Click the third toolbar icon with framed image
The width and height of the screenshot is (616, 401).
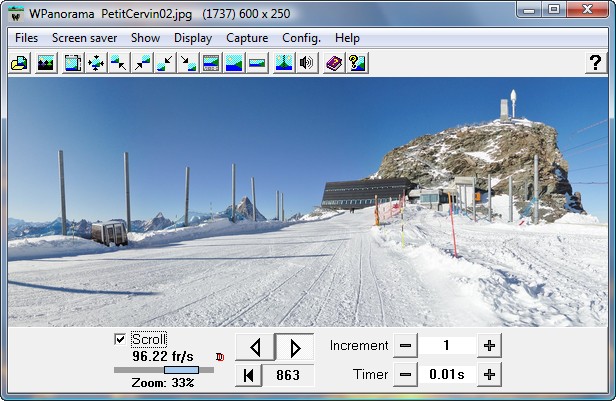tap(73, 63)
